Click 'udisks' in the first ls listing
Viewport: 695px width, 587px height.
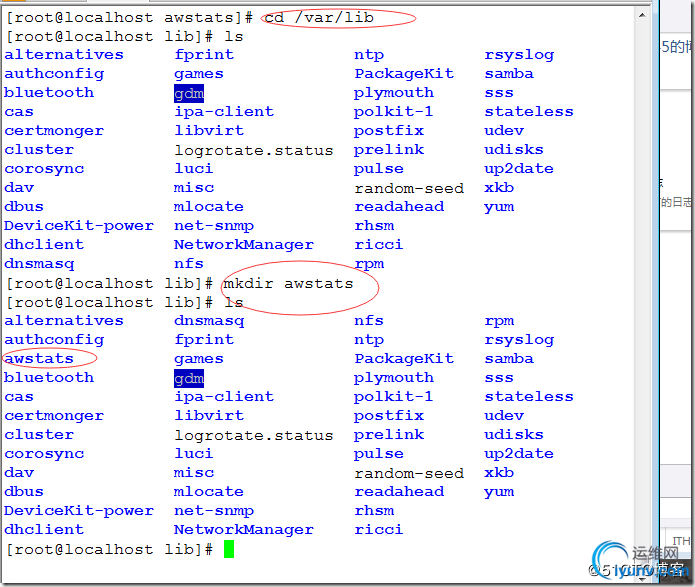(514, 149)
